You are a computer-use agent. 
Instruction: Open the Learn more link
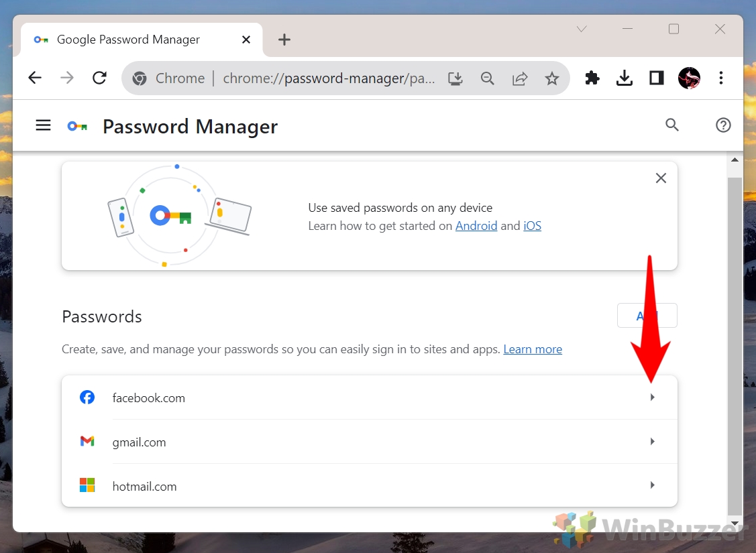(532, 349)
